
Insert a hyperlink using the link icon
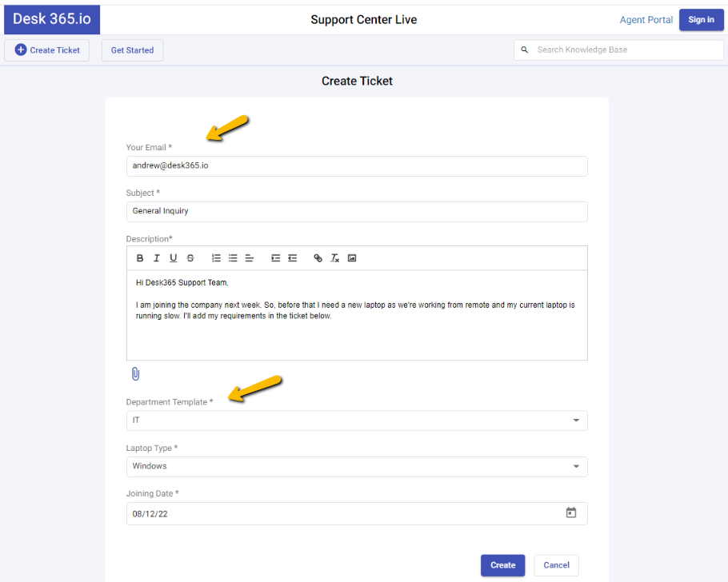(318, 257)
